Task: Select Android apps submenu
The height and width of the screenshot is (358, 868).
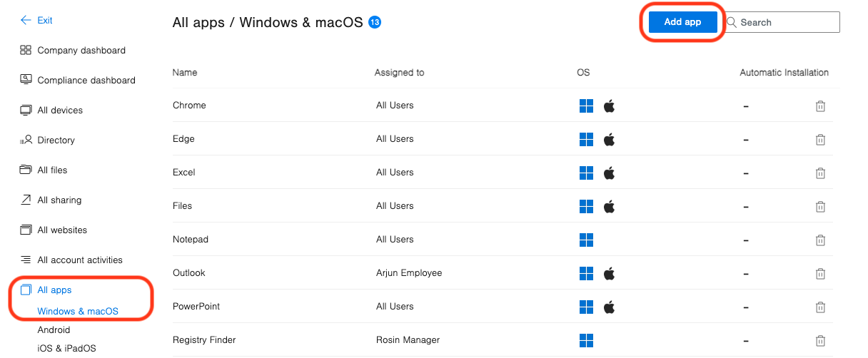Action: 54,330
